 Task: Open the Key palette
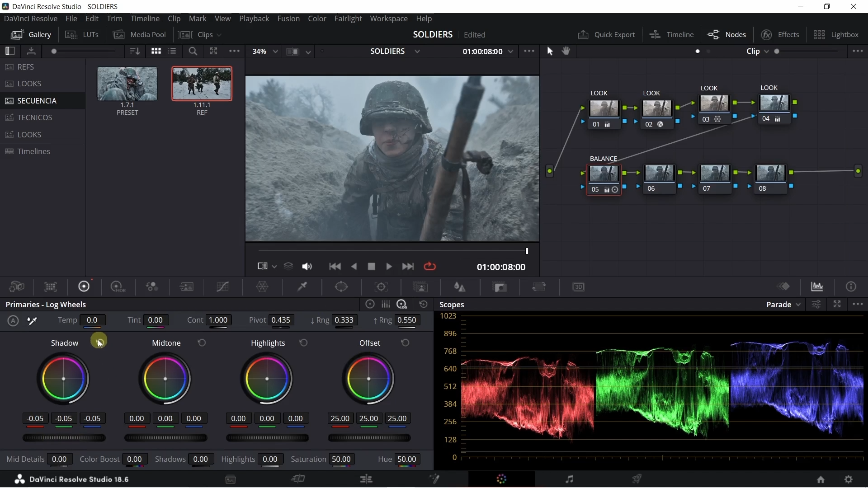500,287
